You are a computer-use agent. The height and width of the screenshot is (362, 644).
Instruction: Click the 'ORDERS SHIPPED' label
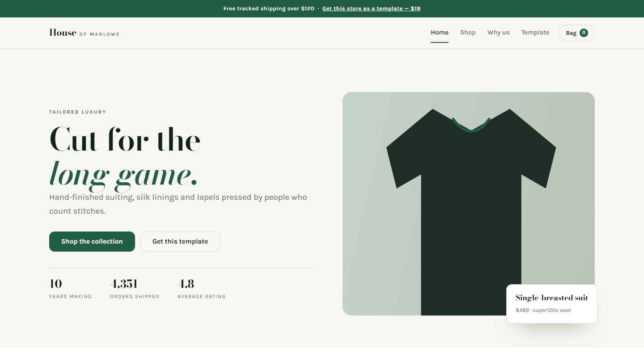tap(135, 297)
